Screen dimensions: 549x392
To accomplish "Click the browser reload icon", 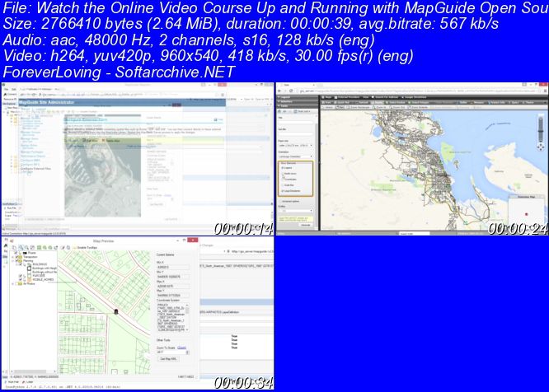I will click(x=292, y=91).
